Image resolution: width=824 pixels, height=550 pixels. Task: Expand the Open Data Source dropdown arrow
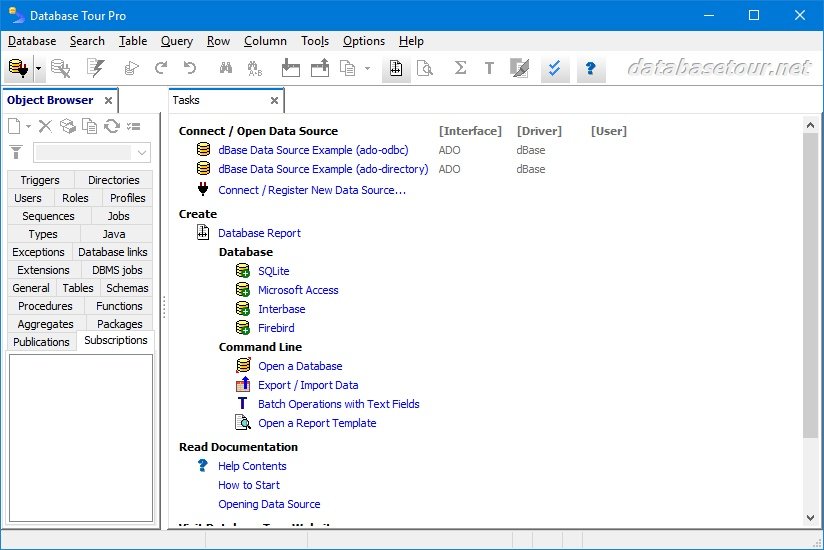pos(38,68)
